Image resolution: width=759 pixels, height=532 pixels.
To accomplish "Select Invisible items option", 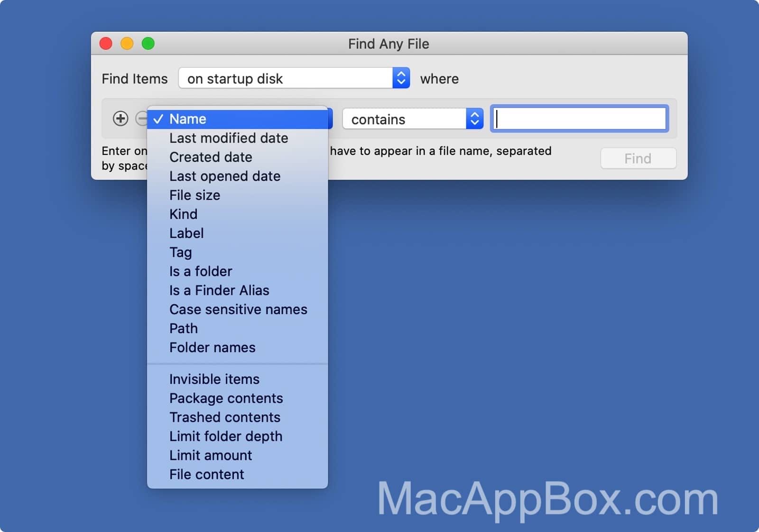I will (237, 379).
